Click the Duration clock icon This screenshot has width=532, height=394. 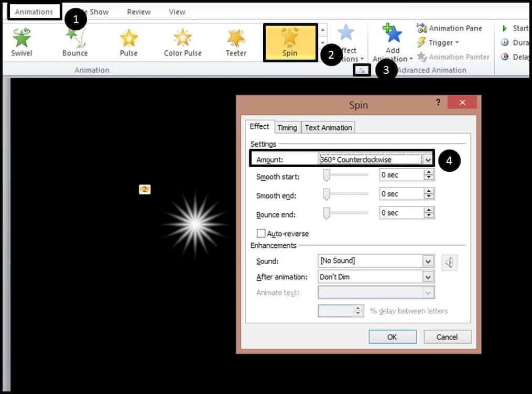coord(505,42)
